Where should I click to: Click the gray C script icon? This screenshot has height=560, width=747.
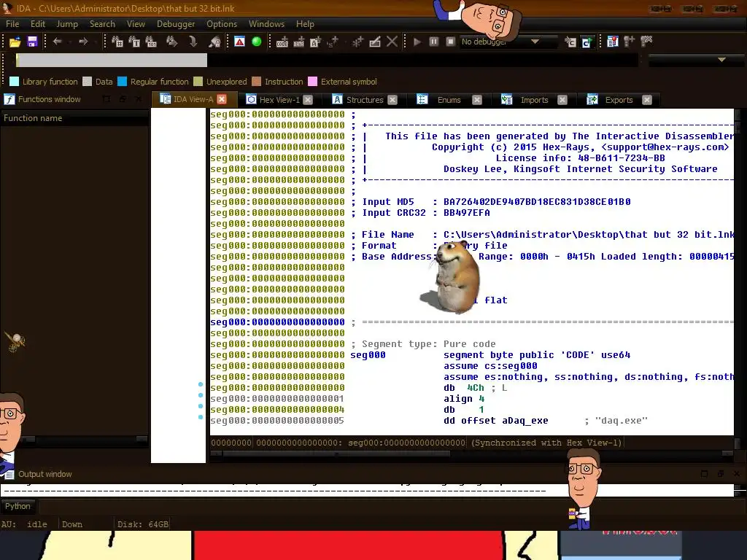coord(570,42)
